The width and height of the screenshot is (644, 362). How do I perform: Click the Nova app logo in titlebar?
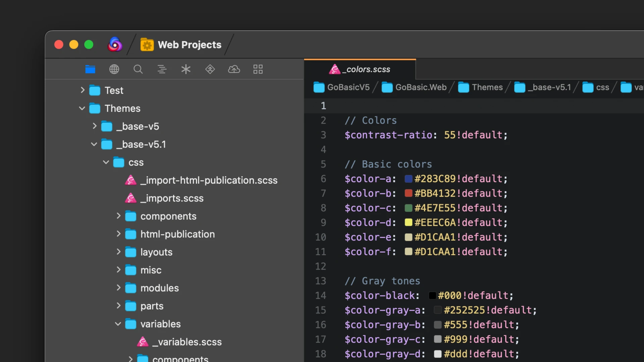pos(115,45)
